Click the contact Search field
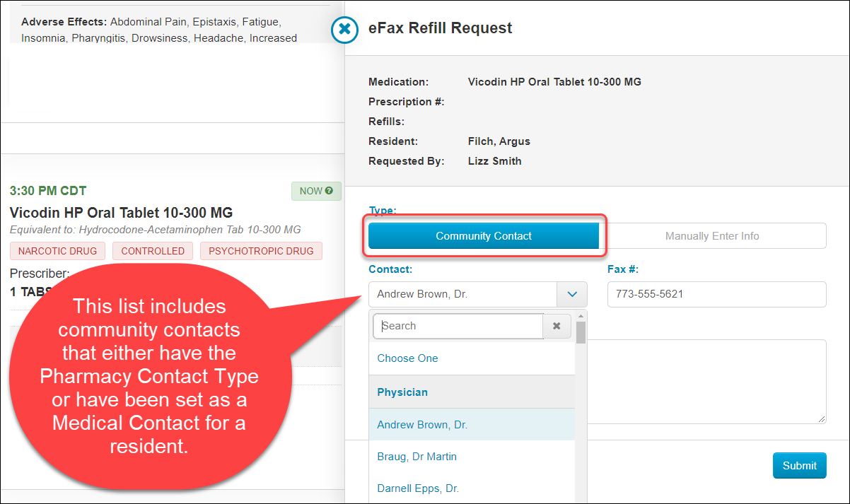Viewport: 850px width, 504px height. 458,326
